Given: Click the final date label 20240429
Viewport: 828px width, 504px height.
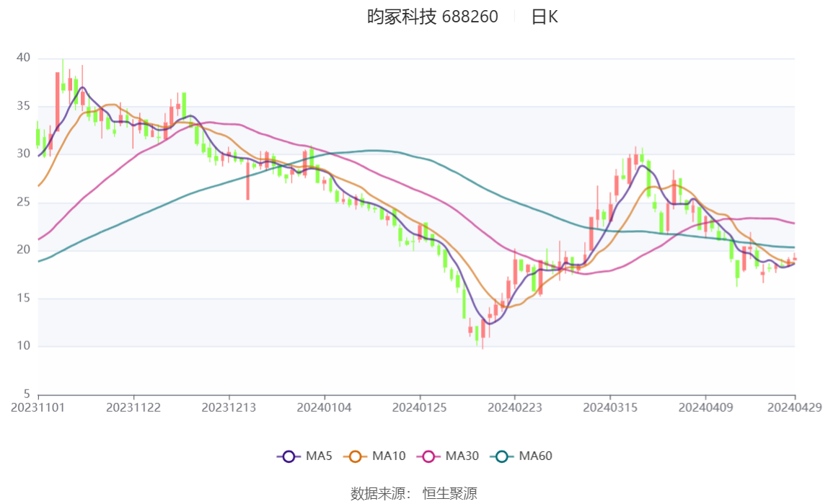Looking at the screenshot, I should pos(794,407).
